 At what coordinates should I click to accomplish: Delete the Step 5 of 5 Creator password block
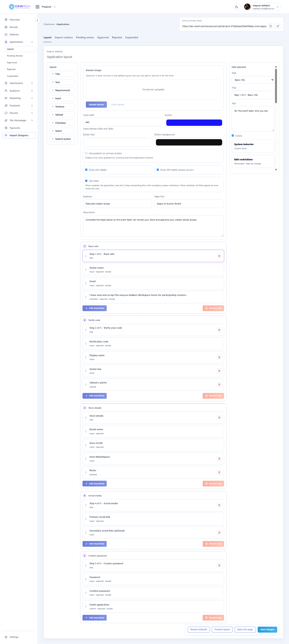coord(219,566)
